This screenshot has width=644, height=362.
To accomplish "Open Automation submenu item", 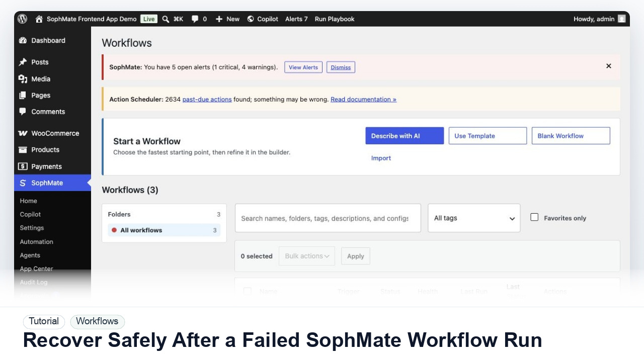I will point(36,241).
